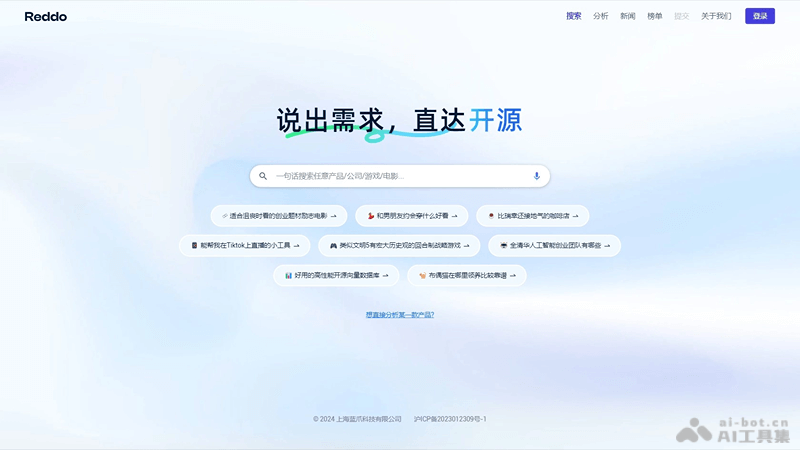Open the 关于我们 page
Viewport: 800px width, 450px height.
click(716, 16)
